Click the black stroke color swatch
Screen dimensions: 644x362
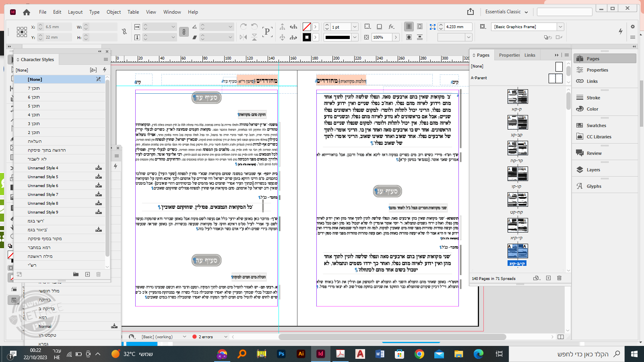tap(307, 37)
